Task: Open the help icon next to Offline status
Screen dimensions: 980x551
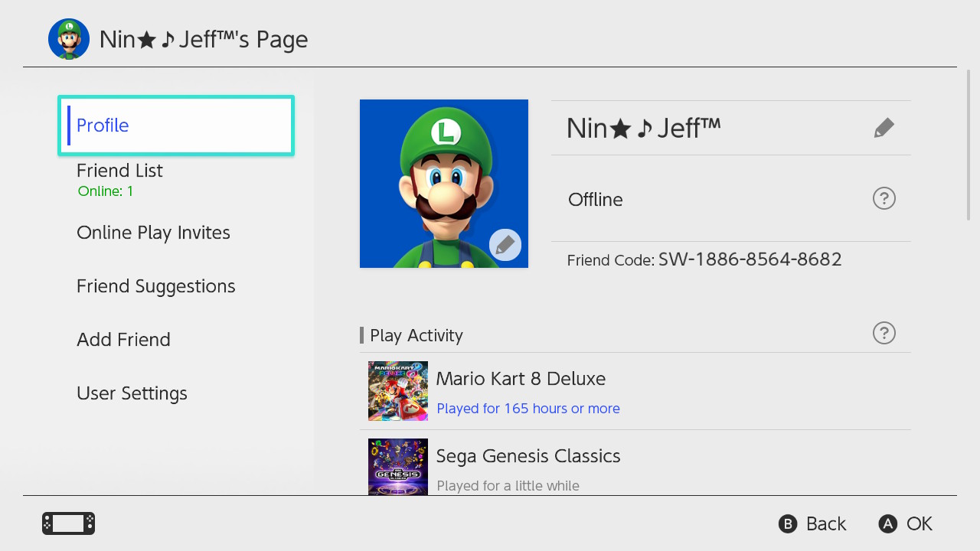Action: coord(884,199)
